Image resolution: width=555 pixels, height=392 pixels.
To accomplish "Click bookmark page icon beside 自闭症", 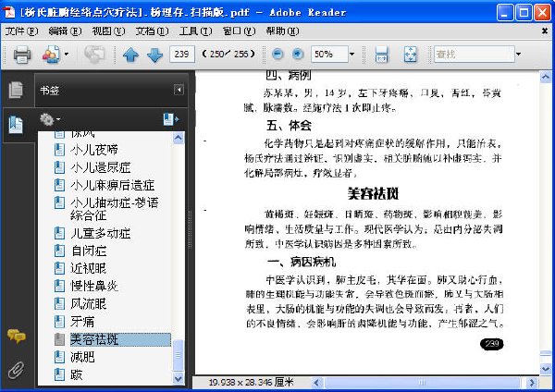I will (59, 251).
